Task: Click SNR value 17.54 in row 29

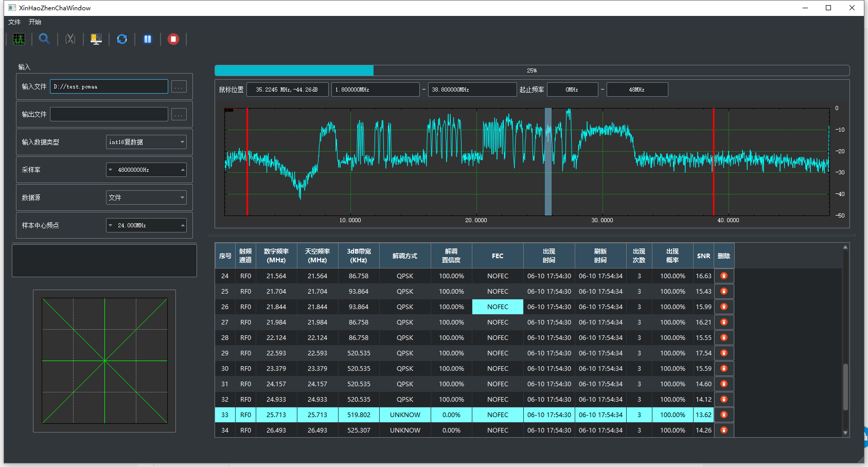Action: point(703,353)
